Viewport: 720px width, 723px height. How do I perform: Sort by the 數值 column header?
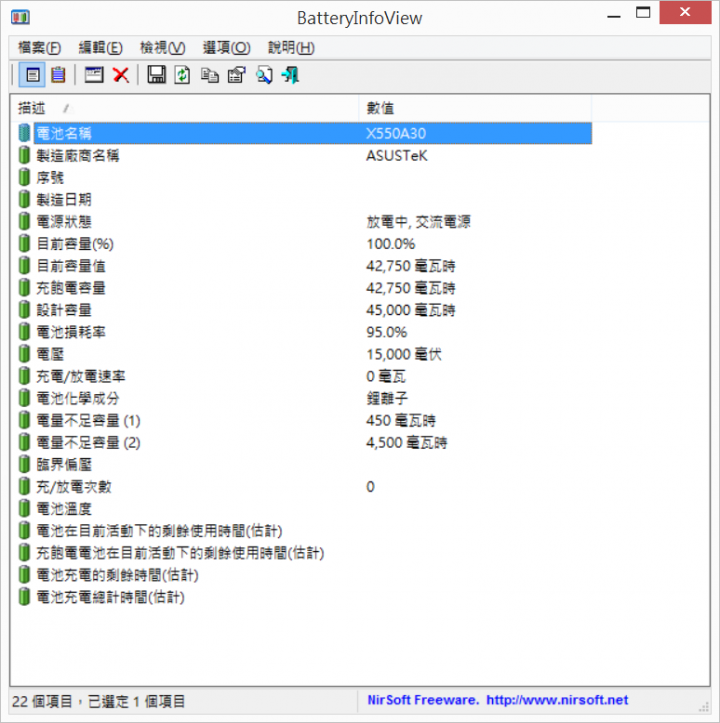pyautogui.click(x=475, y=108)
